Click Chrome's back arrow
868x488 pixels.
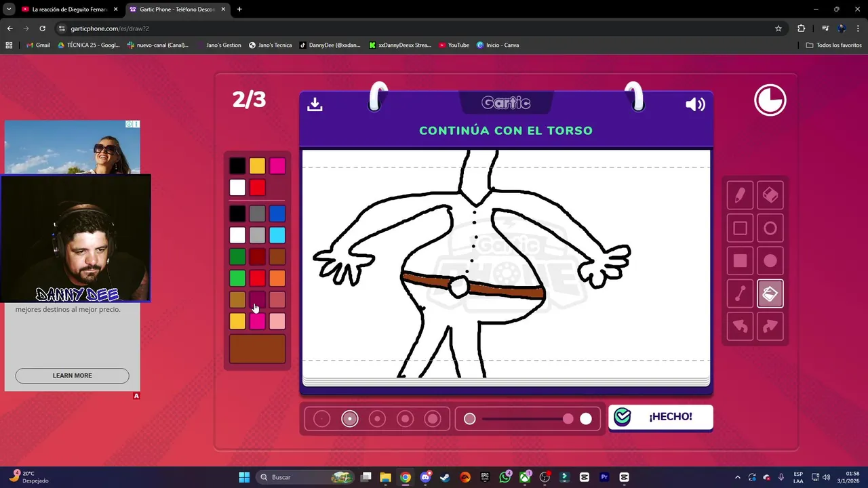pos(9,28)
